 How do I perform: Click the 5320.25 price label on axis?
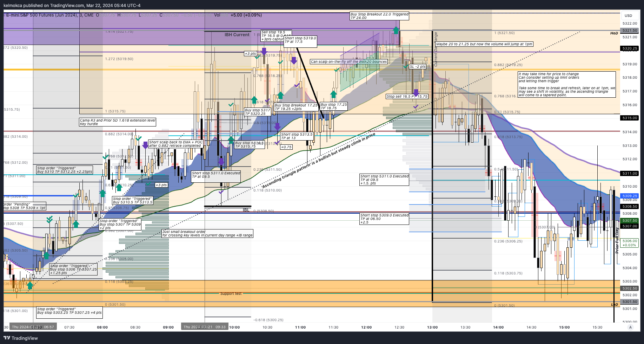(630, 48)
